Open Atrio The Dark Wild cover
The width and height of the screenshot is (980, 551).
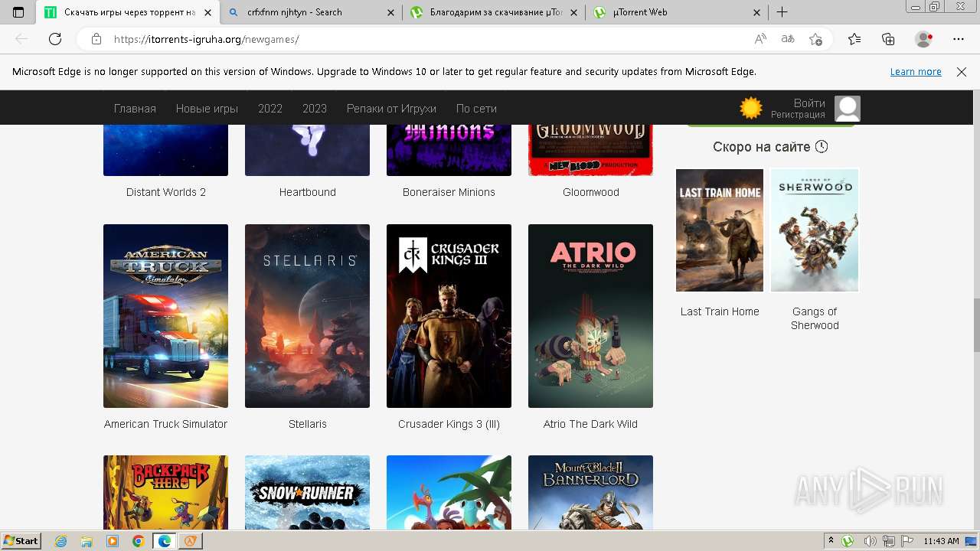point(590,316)
